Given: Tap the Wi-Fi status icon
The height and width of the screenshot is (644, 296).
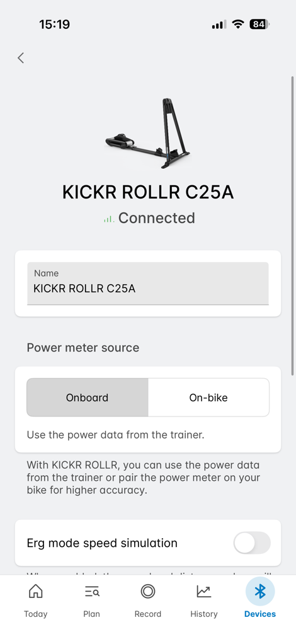Looking at the screenshot, I should click(x=237, y=24).
